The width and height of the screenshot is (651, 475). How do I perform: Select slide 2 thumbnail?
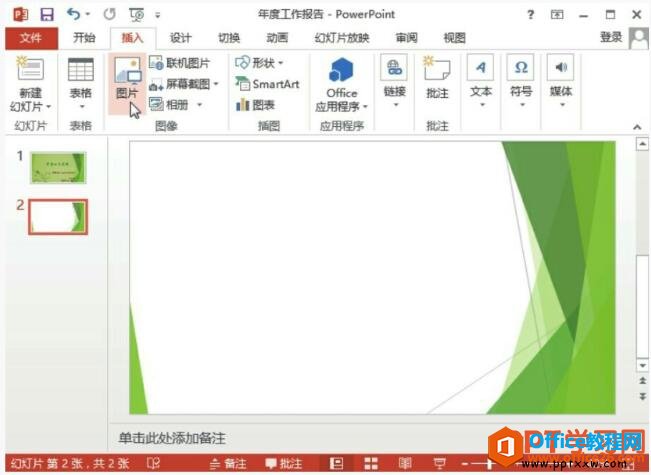point(58,217)
